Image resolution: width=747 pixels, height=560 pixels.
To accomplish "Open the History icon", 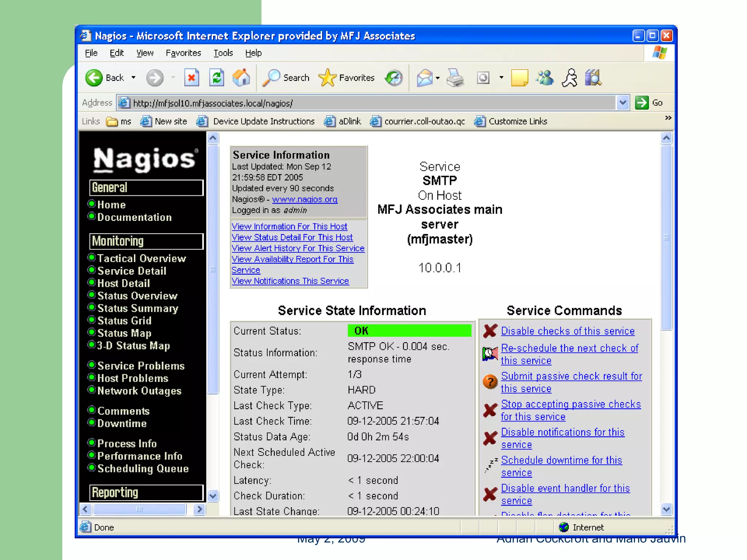I will 394,78.
